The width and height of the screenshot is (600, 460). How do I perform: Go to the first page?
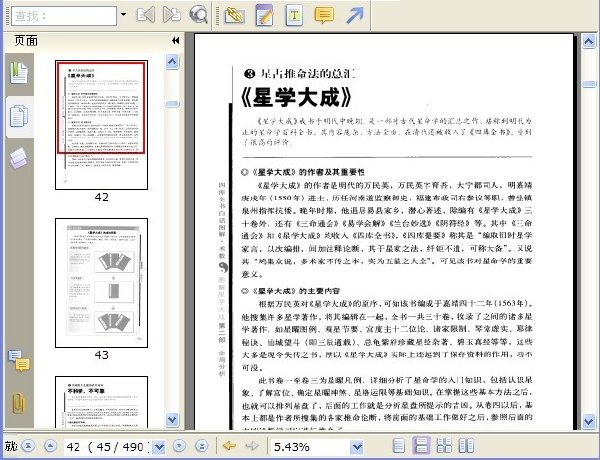point(28,446)
